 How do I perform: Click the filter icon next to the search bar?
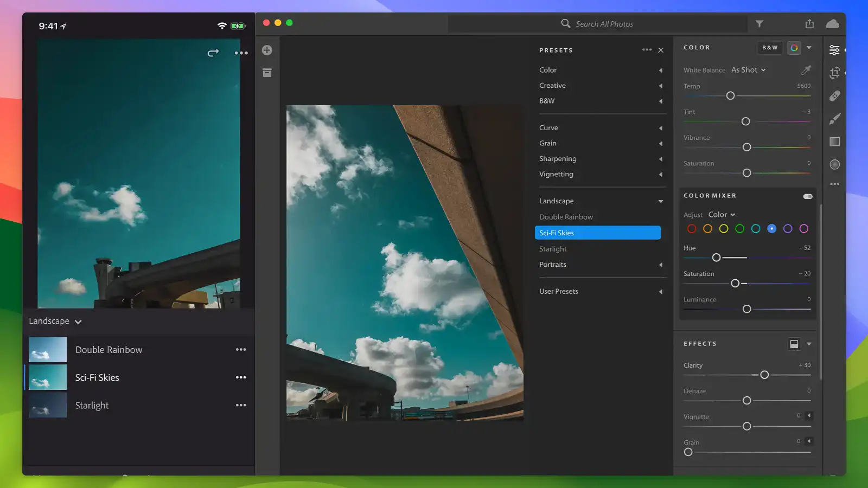(759, 24)
